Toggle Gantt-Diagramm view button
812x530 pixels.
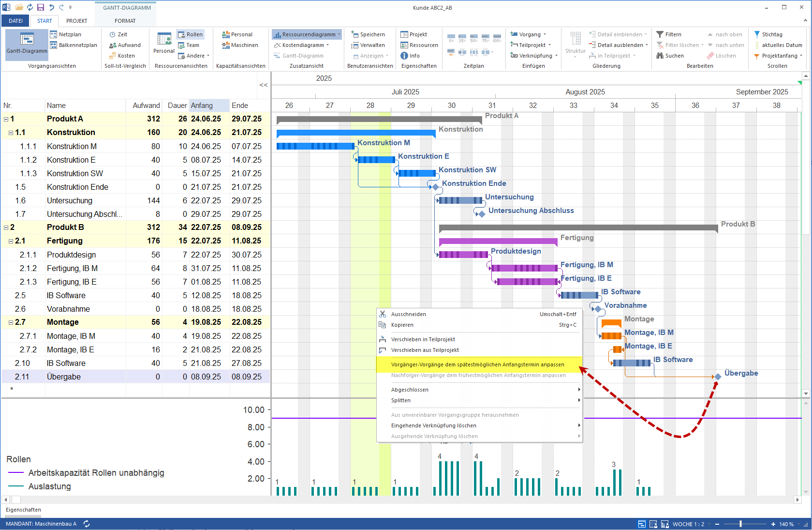click(27, 44)
